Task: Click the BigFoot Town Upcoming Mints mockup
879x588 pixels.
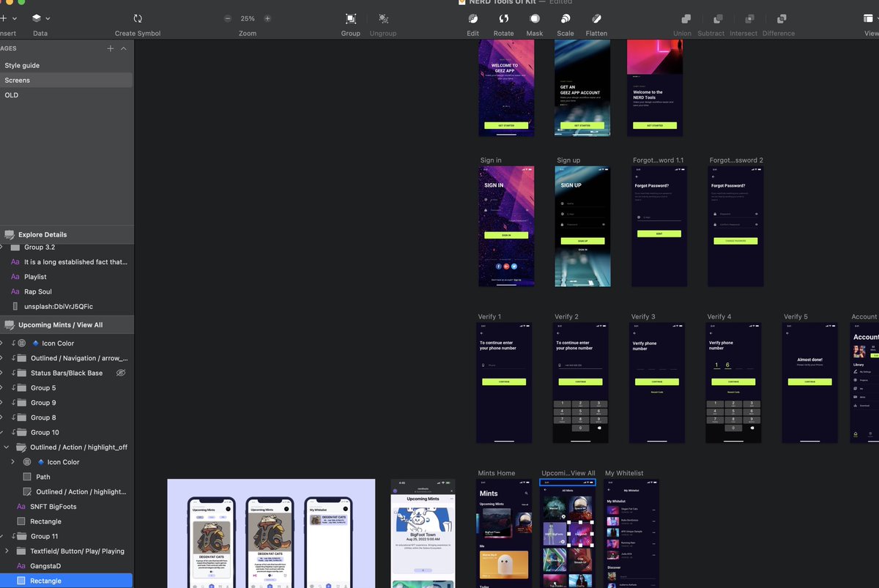Action: click(423, 533)
